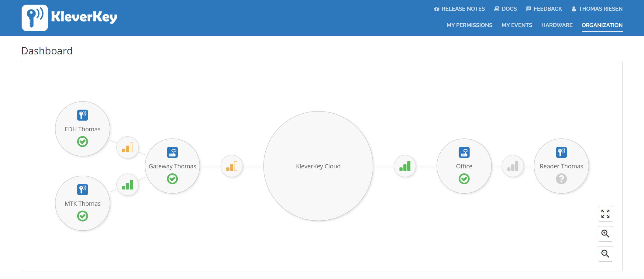Select the Office node label
Viewport: 644px width, 279px height.
[464, 166]
